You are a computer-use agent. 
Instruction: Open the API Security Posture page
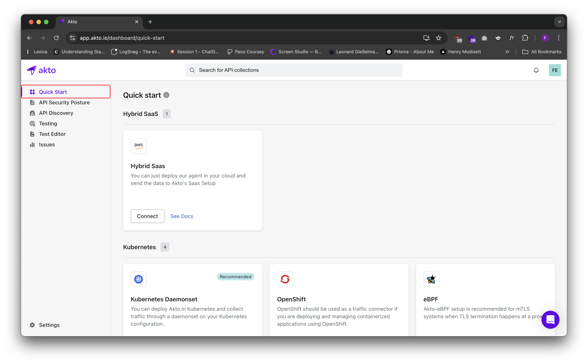click(x=64, y=103)
